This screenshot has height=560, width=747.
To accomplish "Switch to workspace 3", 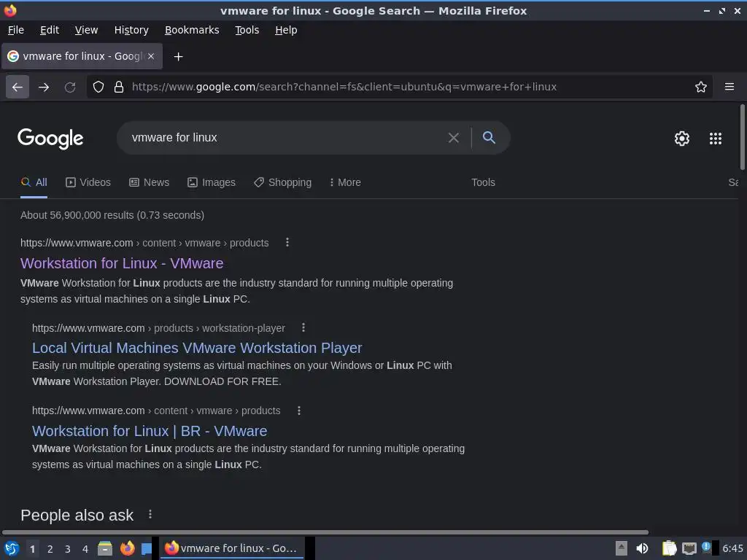I will pos(68,549).
